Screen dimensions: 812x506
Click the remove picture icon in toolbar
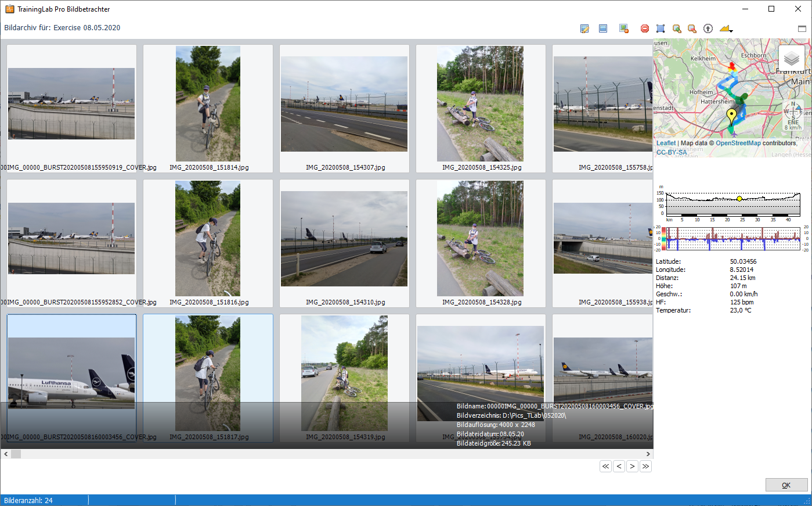point(624,28)
